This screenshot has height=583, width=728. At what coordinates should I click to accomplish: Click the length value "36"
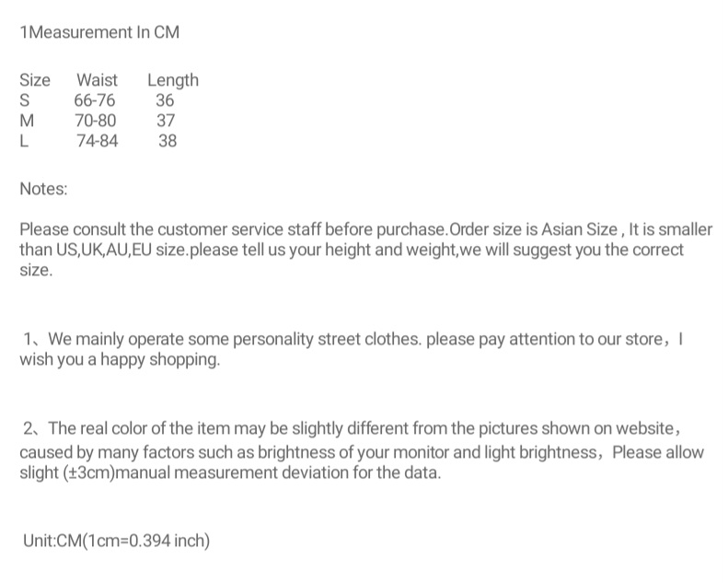coord(165,100)
